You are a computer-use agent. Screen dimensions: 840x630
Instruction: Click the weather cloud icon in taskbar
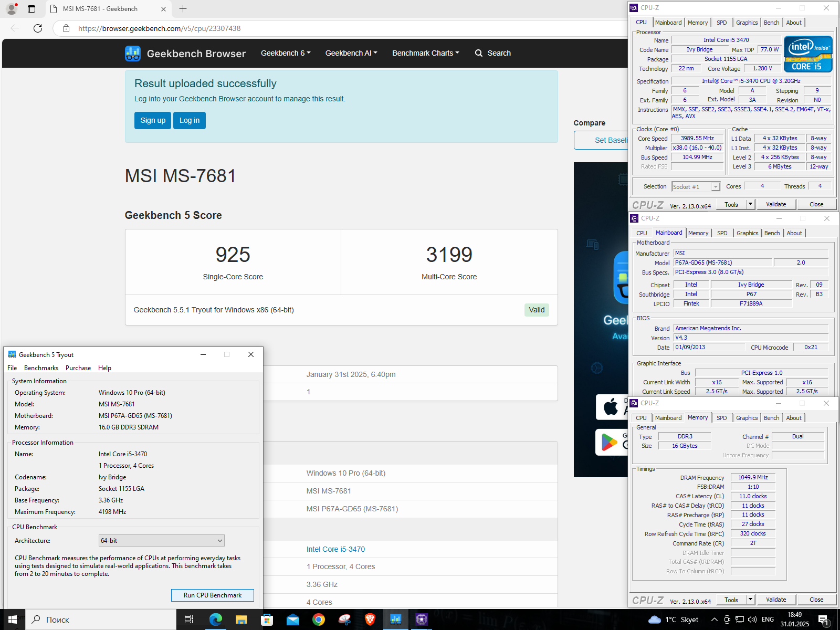(655, 619)
